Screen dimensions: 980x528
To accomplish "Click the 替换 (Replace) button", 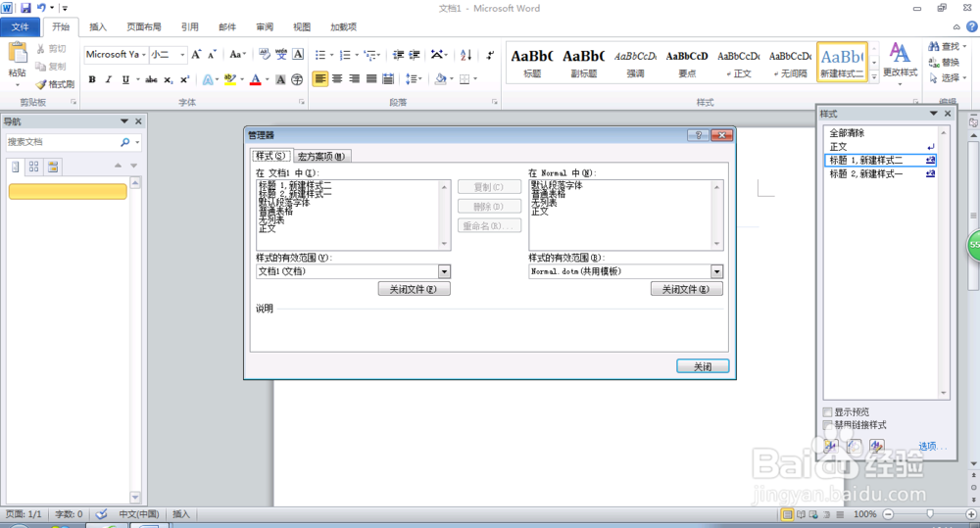I will (x=944, y=63).
